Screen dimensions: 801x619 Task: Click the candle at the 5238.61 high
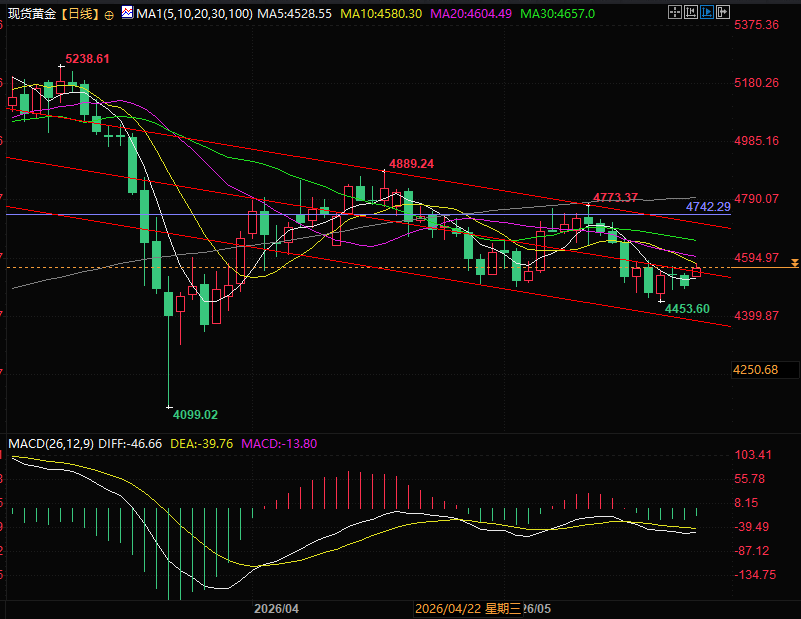61,87
